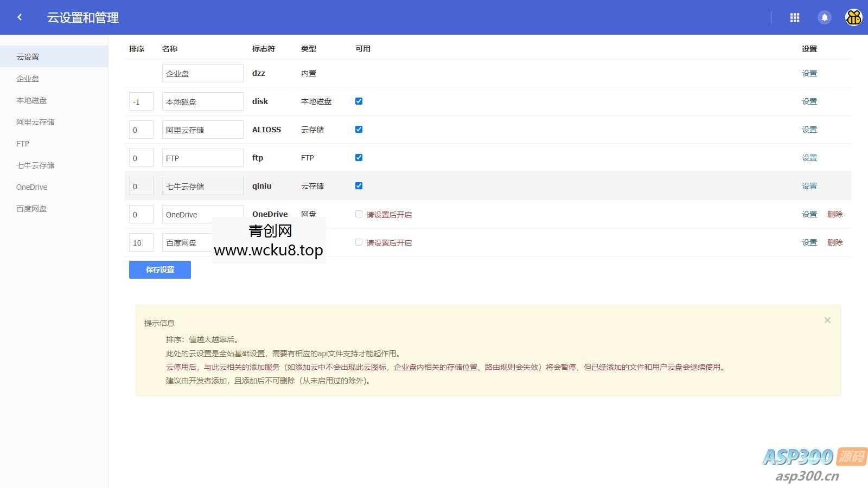Enable the OneDrive 请设置后开启 checkbox

(x=359, y=214)
